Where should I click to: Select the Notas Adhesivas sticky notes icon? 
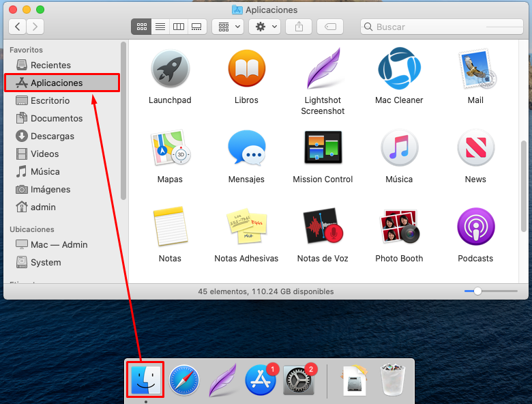click(x=247, y=227)
